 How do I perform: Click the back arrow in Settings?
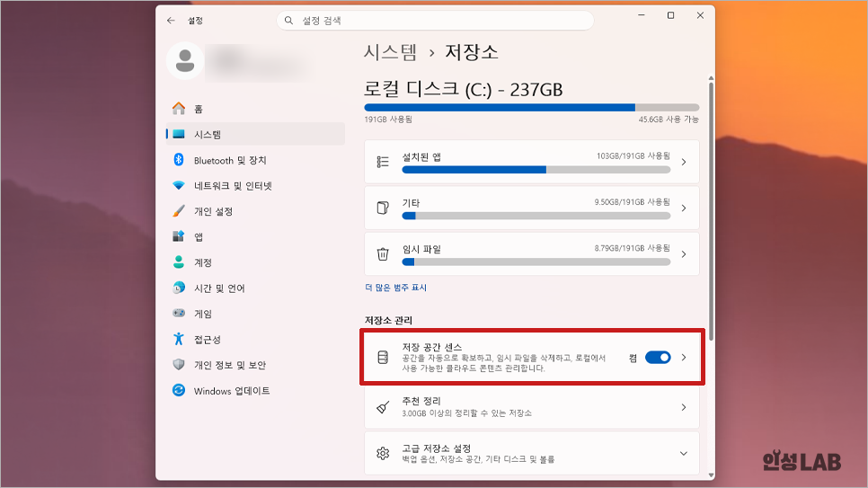coord(171,21)
